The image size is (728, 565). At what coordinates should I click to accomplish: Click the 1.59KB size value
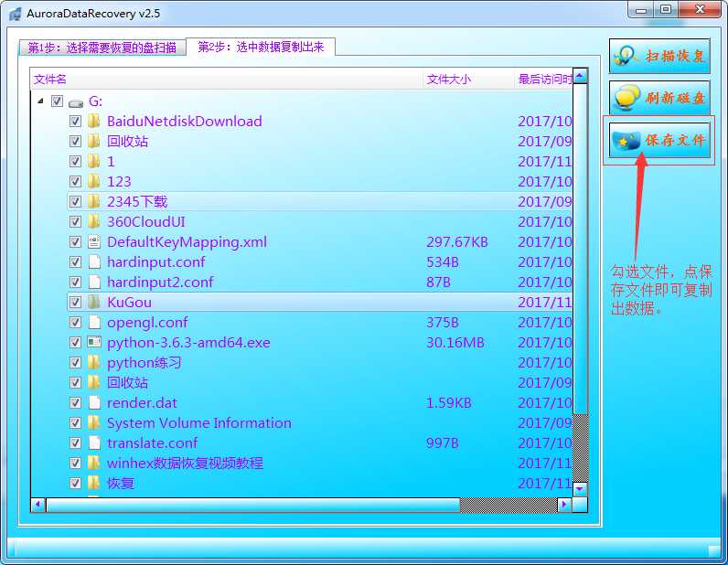(448, 402)
